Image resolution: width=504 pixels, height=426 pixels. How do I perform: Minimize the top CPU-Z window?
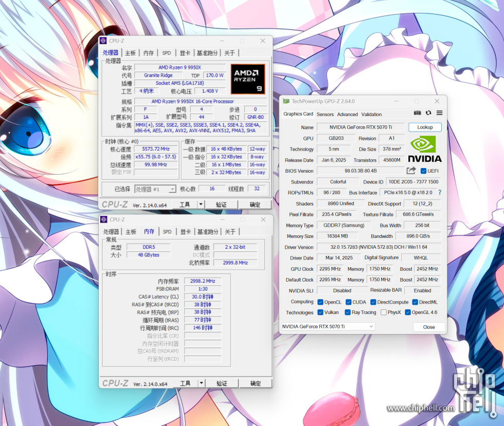point(222,41)
